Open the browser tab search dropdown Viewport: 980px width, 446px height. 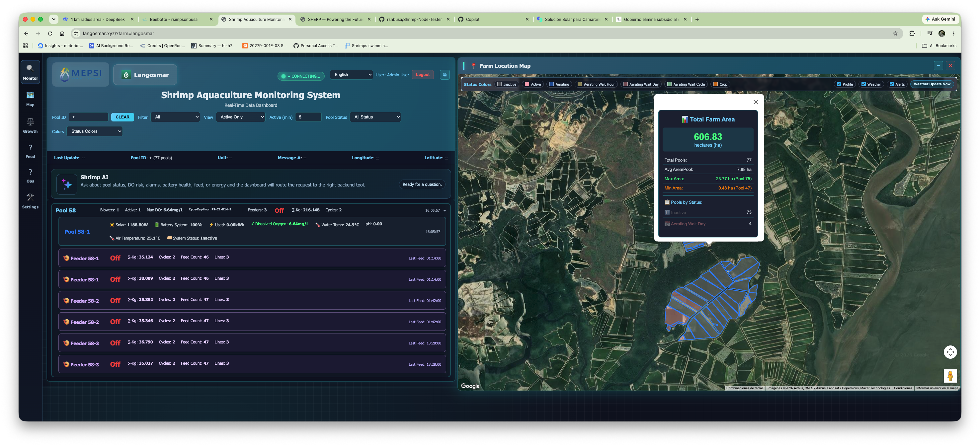(x=54, y=19)
